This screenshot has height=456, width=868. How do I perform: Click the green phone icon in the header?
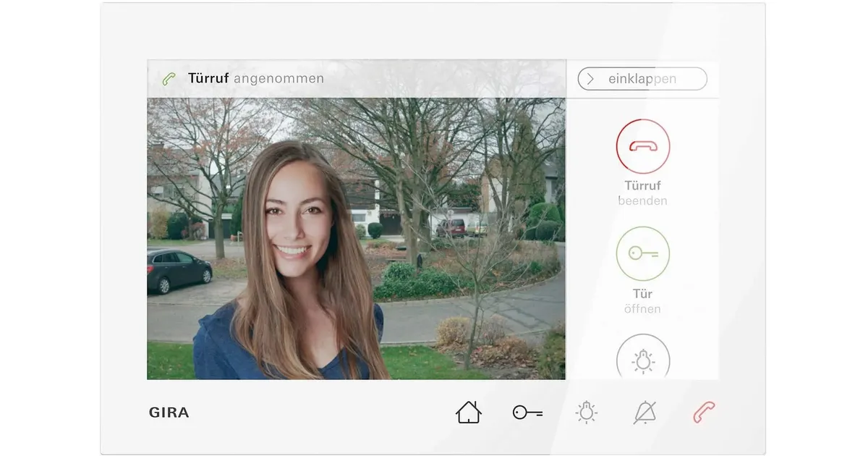coord(169,79)
